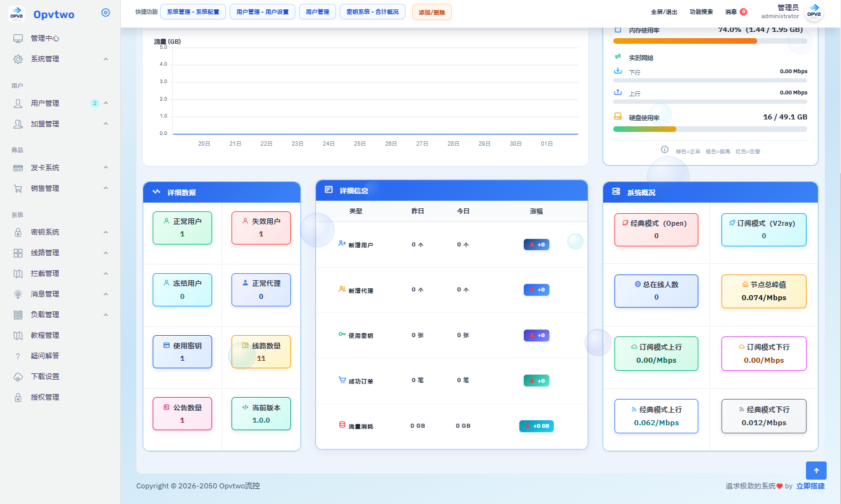Open the 用户管理 - 用户设置 shortcut
This screenshot has width=841, height=504.
coord(263,12)
